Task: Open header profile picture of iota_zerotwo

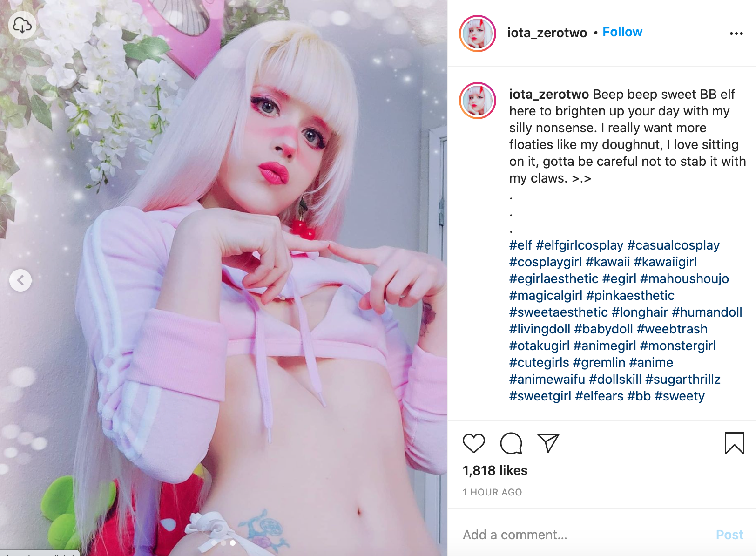Action: click(x=478, y=34)
